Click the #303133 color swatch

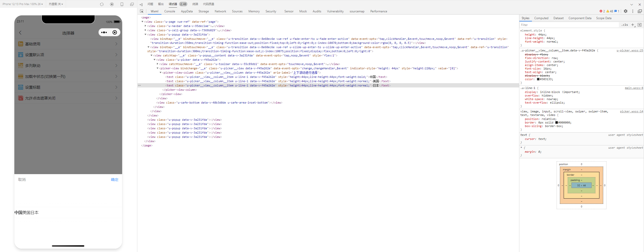click(538, 79)
